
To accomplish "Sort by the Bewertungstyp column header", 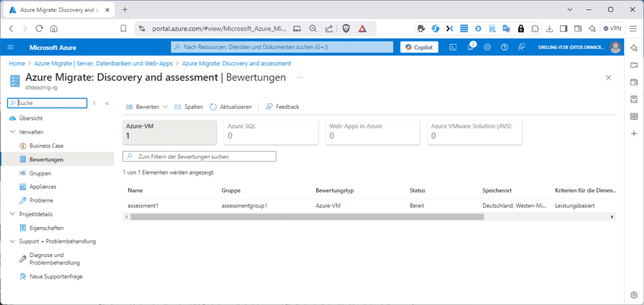I will pyautogui.click(x=335, y=191).
